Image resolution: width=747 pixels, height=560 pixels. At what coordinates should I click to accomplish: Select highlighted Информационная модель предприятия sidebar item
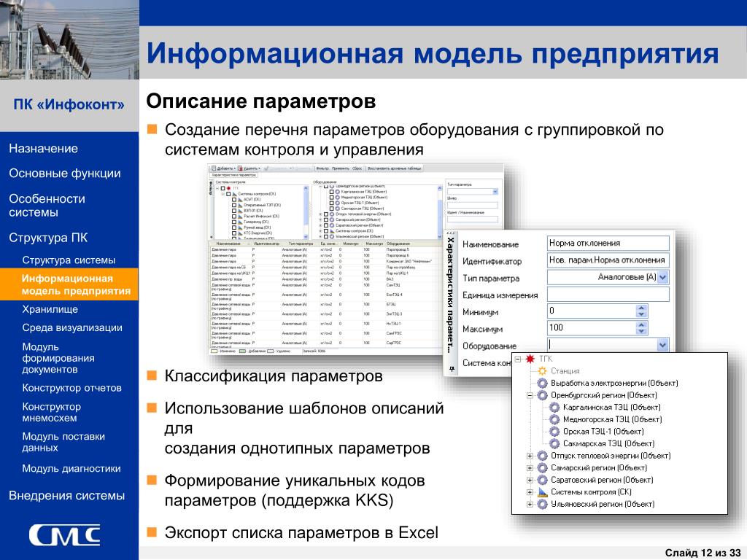tap(69, 284)
